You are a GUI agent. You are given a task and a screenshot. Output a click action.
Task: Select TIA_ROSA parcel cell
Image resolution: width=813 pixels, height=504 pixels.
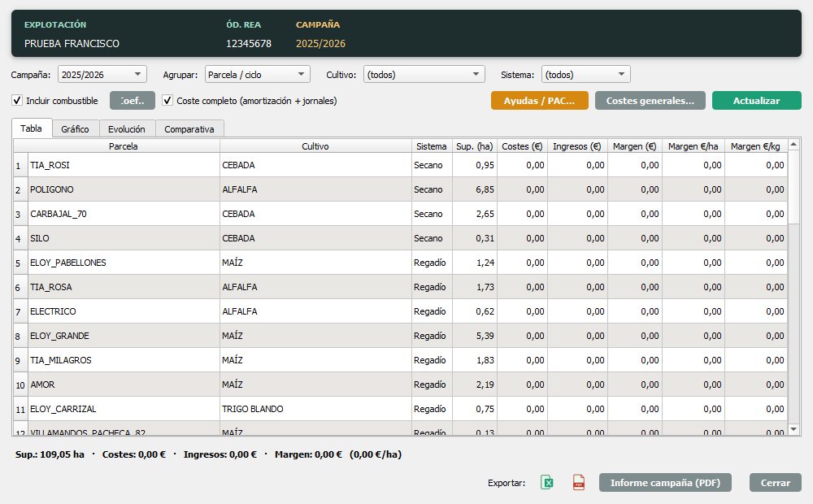click(124, 287)
